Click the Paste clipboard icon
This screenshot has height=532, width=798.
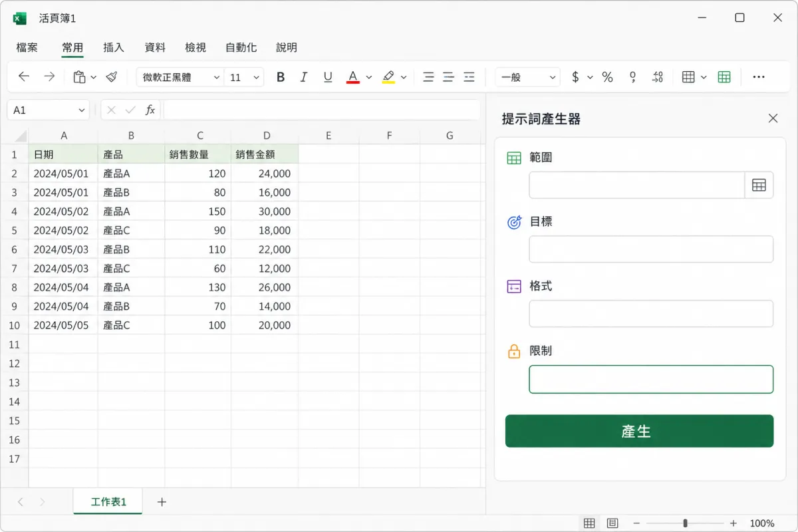pos(79,77)
